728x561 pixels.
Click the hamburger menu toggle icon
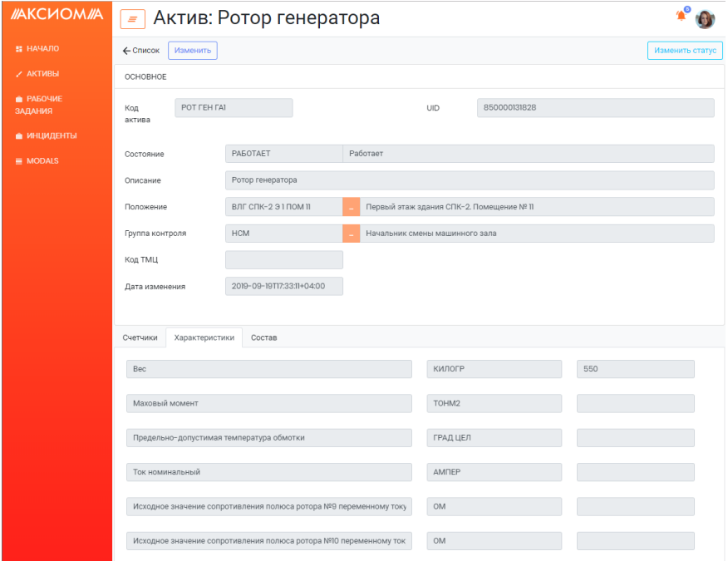[133, 19]
